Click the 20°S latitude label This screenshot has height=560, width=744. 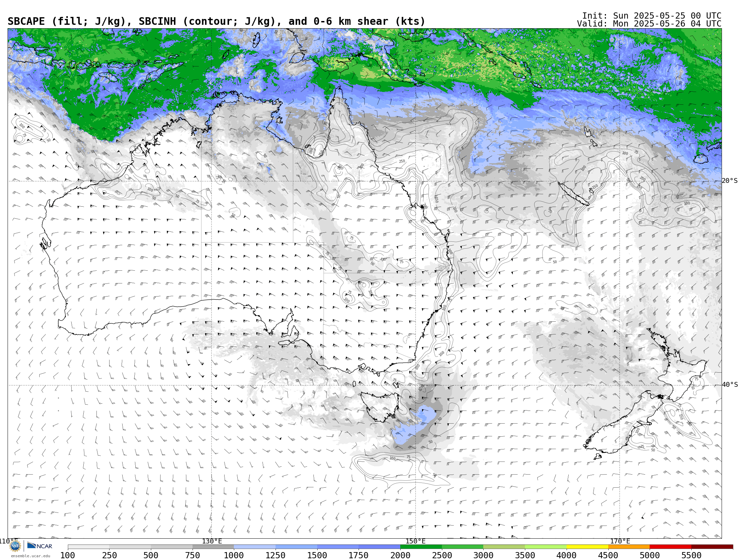pyautogui.click(x=730, y=181)
